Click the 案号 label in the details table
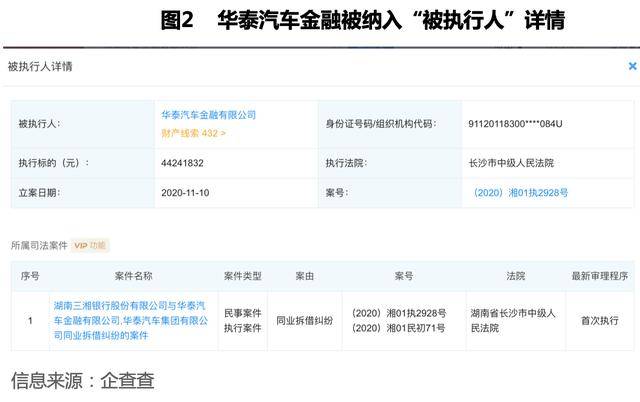The image size is (640, 402). tap(336, 193)
